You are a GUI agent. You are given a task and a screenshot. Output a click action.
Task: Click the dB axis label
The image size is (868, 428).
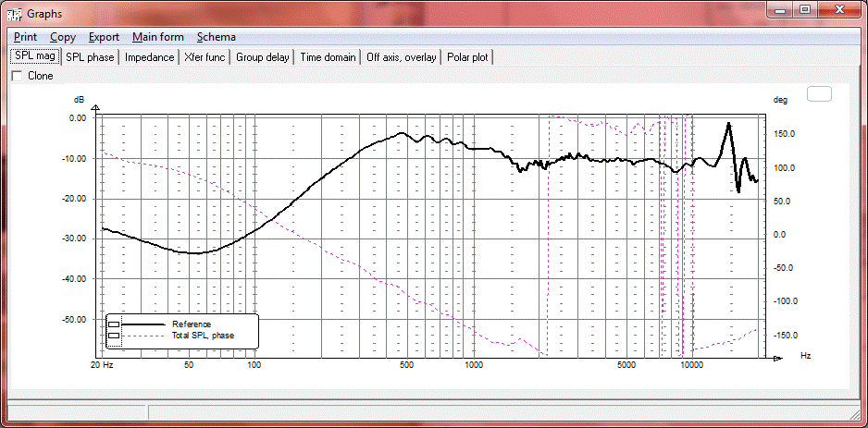click(x=80, y=100)
